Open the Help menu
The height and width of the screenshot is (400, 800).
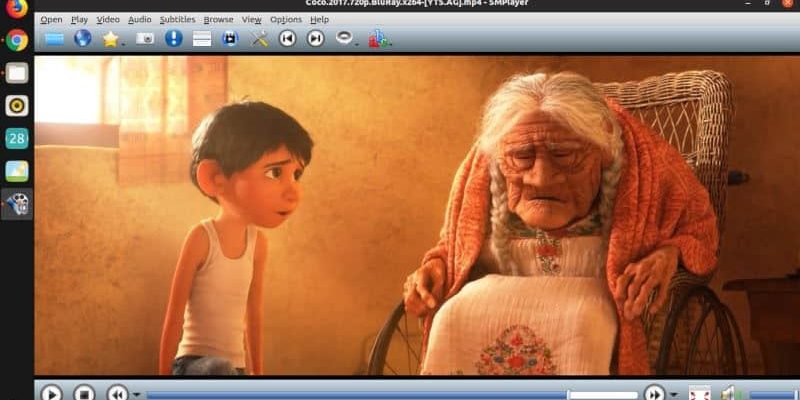tap(319, 19)
